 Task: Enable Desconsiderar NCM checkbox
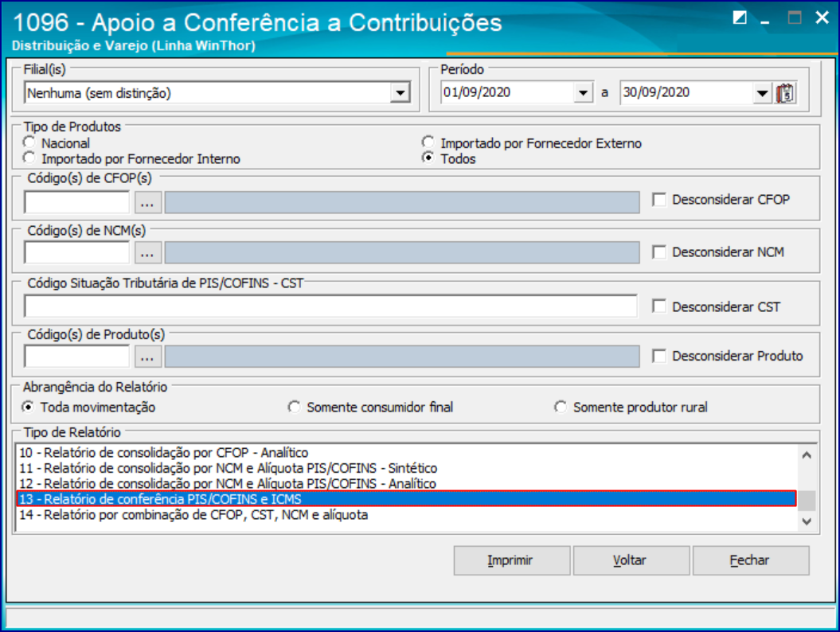pos(659,252)
